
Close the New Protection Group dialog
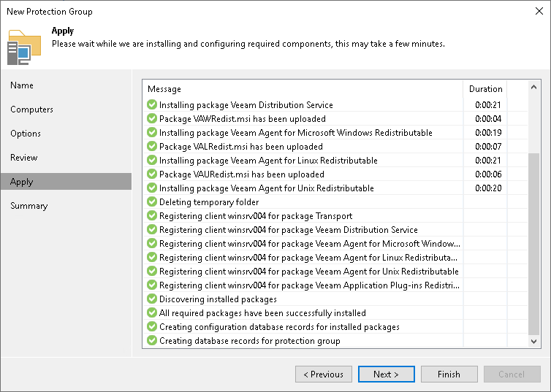click(539, 11)
